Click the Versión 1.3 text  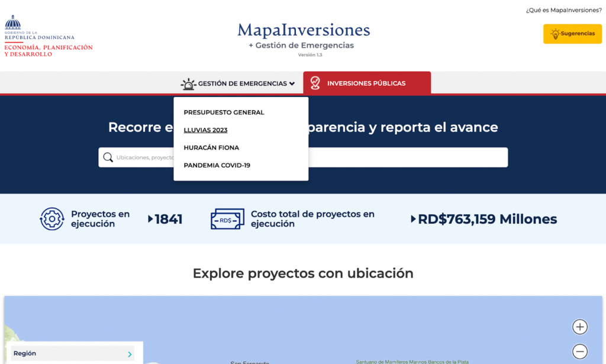click(x=310, y=55)
